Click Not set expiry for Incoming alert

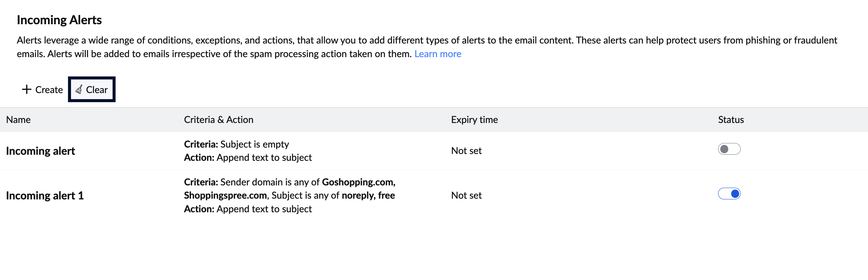[x=466, y=151]
